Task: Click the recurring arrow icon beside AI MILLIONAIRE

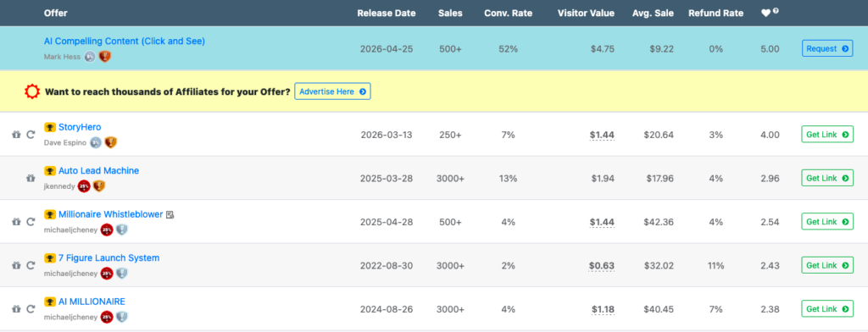Action: point(31,309)
